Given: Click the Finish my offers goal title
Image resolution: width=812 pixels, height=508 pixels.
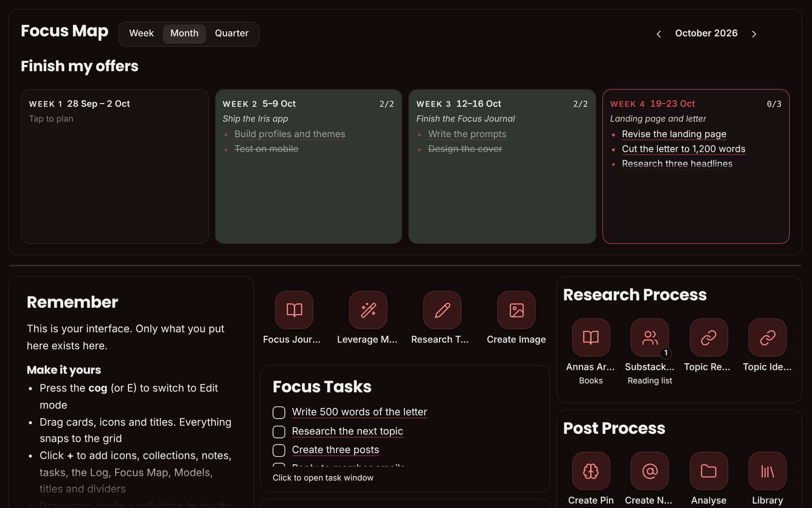Looking at the screenshot, I should (80, 67).
